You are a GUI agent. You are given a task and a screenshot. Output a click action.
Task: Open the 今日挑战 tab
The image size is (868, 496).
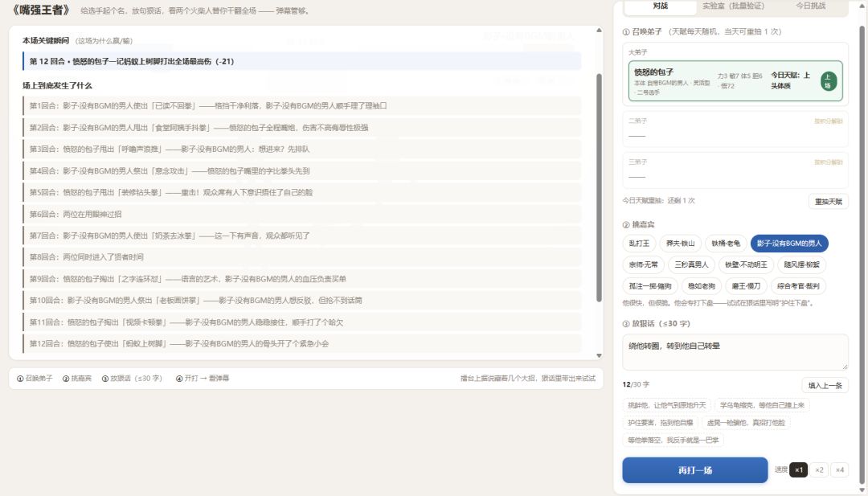tap(810, 6)
